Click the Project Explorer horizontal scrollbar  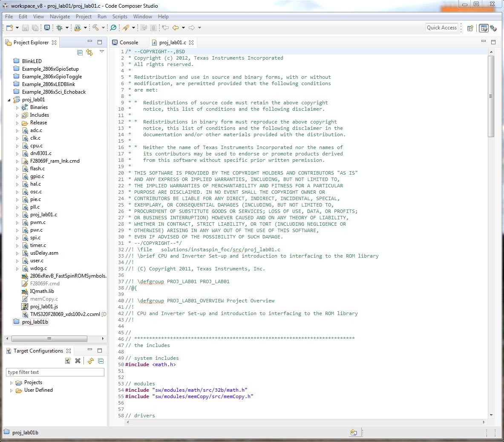[x=49, y=339]
